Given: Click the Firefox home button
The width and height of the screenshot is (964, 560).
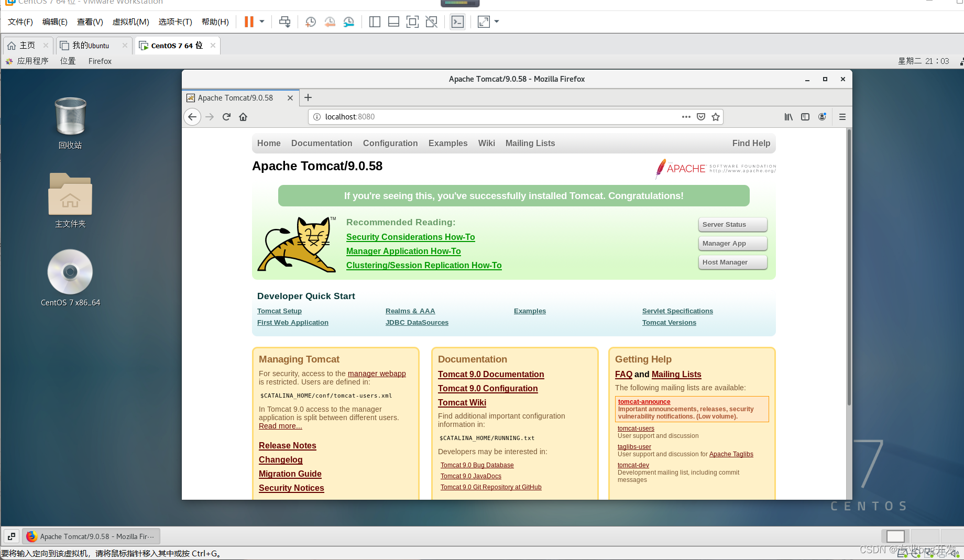Looking at the screenshot, I should (x=243, y=117).
